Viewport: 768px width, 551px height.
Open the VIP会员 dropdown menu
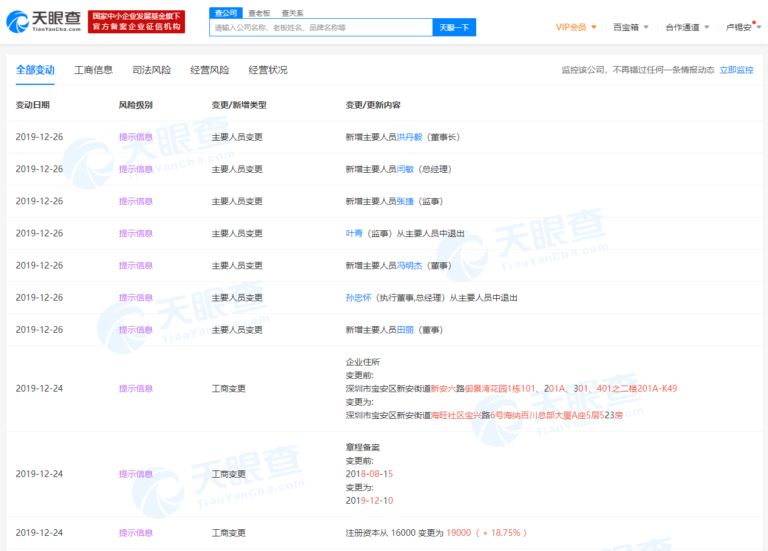576,27
